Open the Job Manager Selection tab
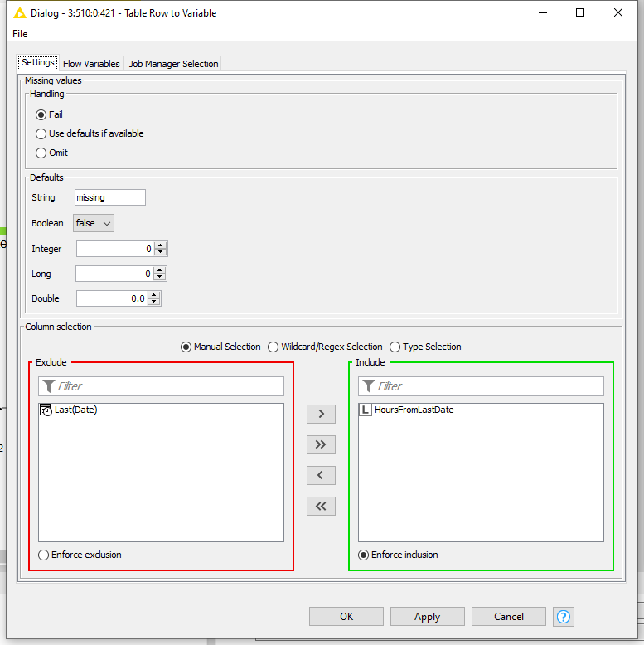644x645 pixels. click(173, 64)
